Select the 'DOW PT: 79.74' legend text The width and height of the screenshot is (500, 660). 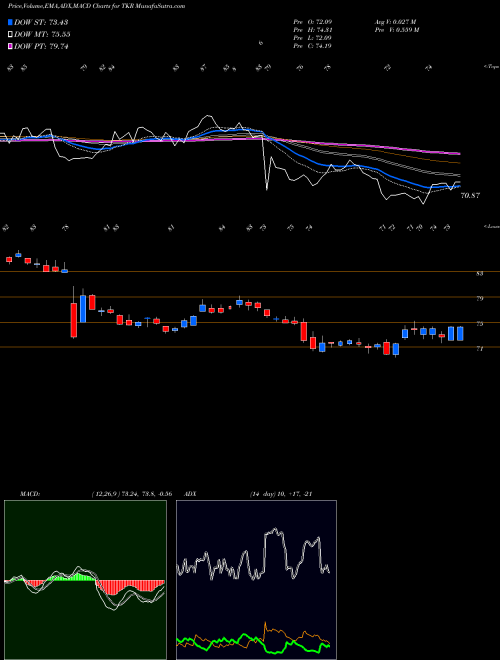[x=41, y=46]
